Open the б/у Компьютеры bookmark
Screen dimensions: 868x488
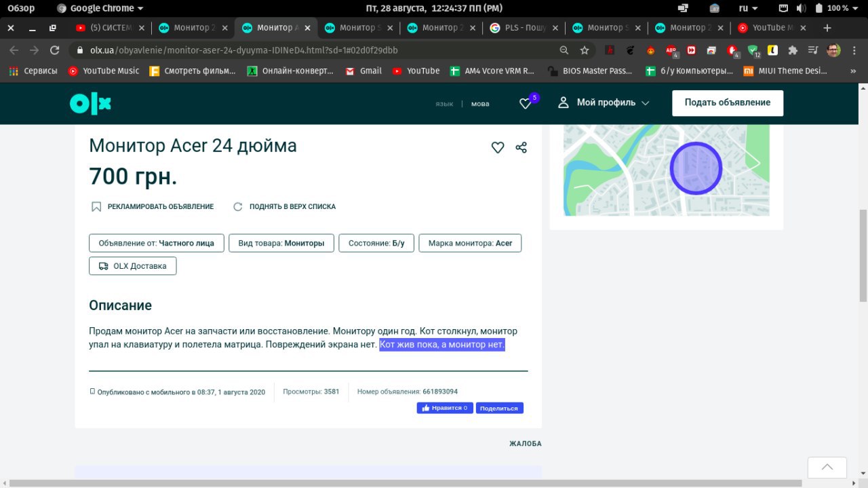pos(689,71)
